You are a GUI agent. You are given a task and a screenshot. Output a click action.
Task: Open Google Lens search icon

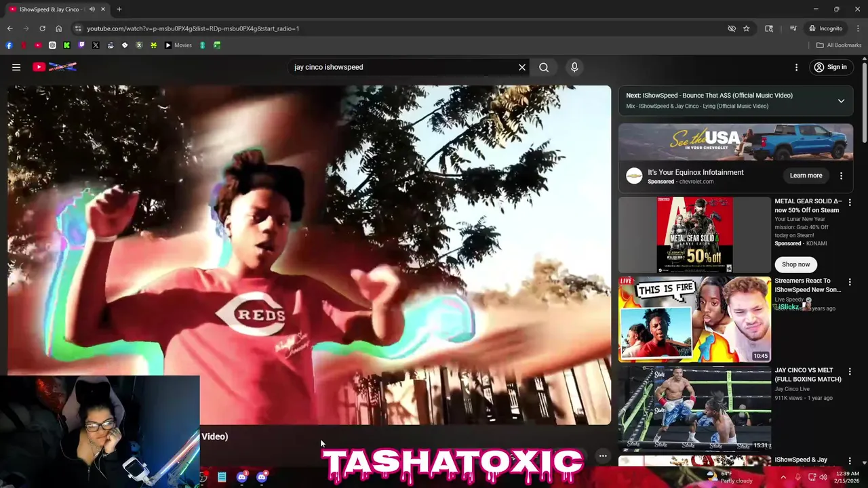(x=769, y=28)
